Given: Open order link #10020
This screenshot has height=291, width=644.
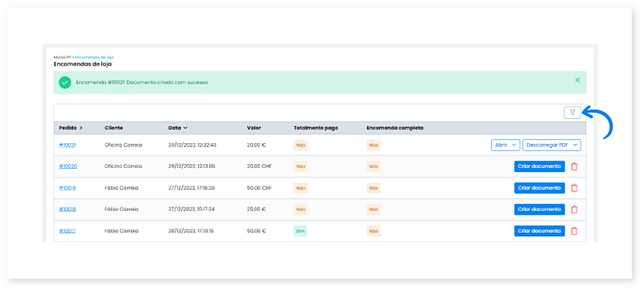Looking at the screenshot, I should point(68,166).
